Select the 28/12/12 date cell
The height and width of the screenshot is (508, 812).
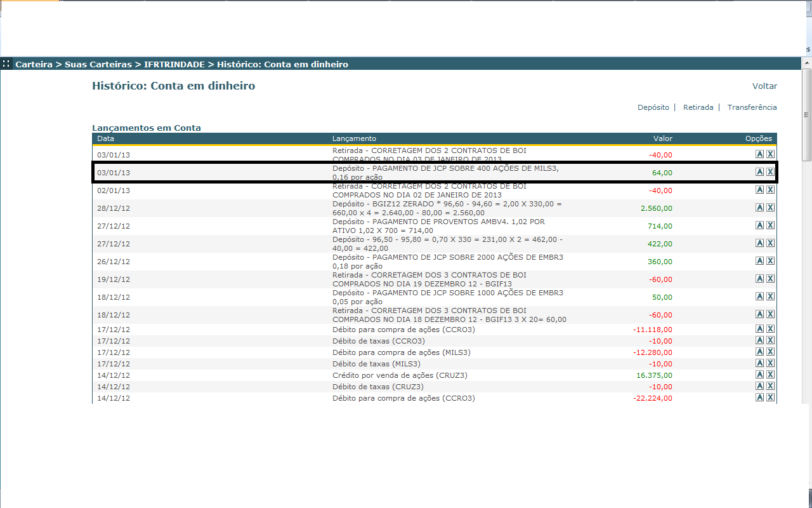tap(114, 208)
